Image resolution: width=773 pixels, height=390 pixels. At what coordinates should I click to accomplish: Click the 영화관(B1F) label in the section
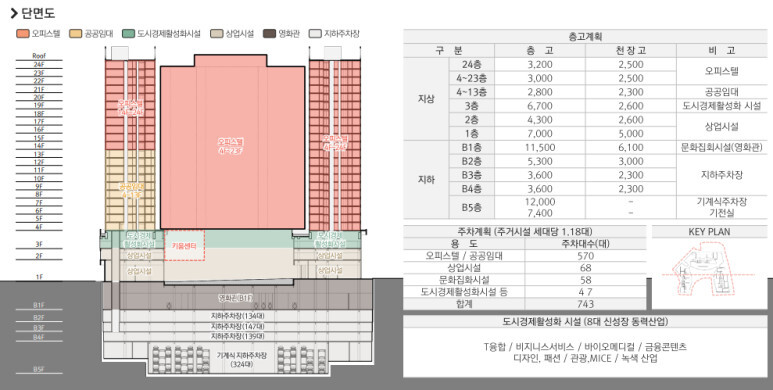(x=237, y=298)
